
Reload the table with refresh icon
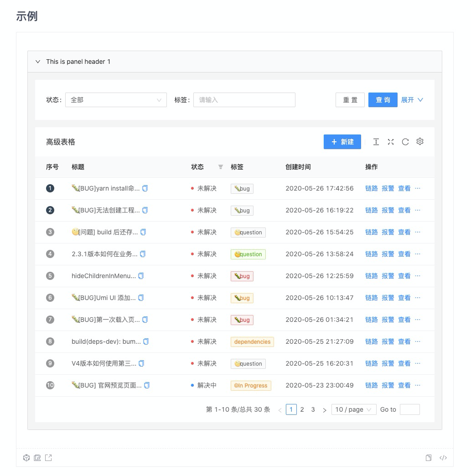(405, 142)
